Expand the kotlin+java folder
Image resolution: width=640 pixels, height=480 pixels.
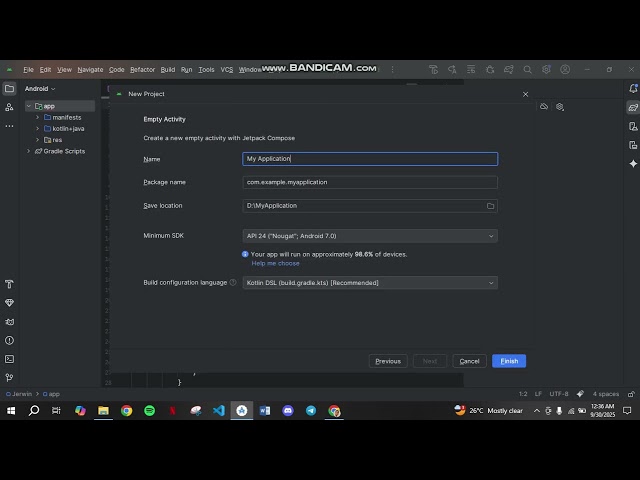point(38,129)
